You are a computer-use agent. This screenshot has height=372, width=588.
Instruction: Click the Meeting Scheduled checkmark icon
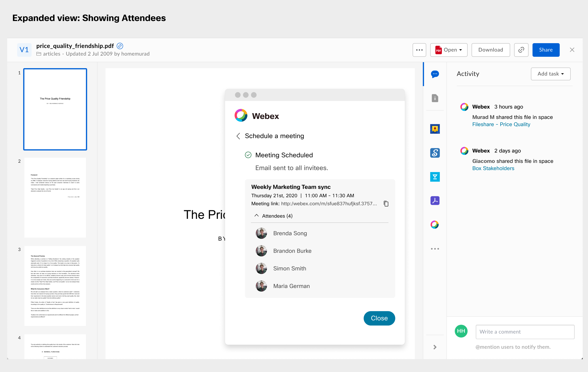pyautogui.click(x=248, y=155)
